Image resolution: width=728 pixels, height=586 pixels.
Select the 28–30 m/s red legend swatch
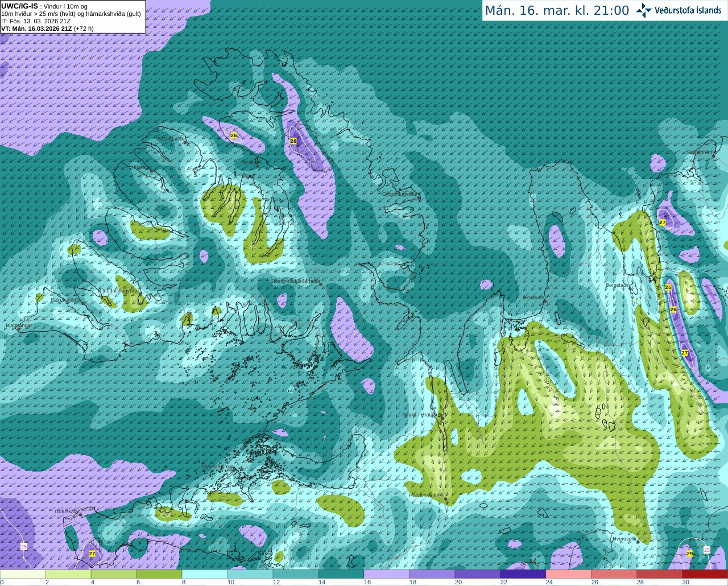660,574
